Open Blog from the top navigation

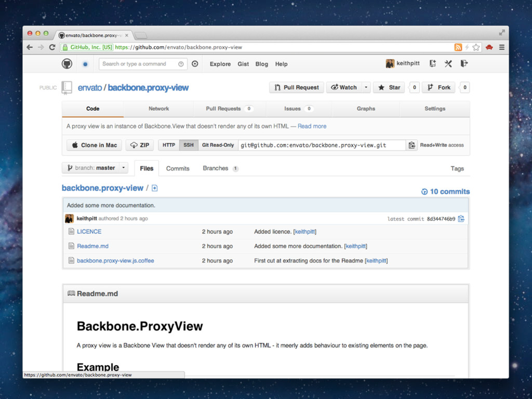tap(262, 64)
